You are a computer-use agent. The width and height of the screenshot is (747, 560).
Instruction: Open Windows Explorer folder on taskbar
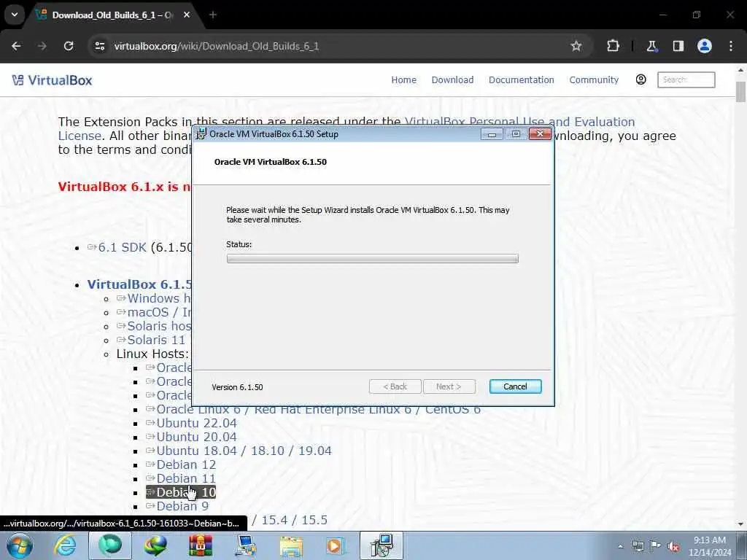pos(291,545)
